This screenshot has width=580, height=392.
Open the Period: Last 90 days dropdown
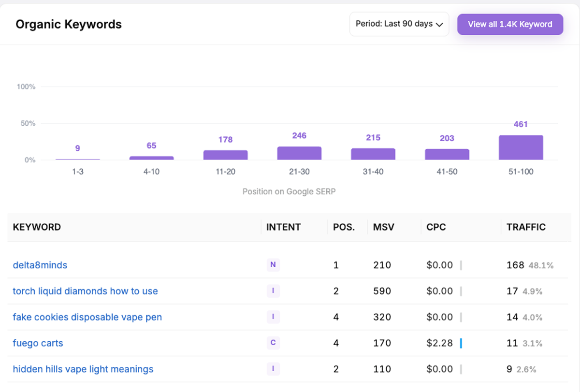click(x=399, y=24)
